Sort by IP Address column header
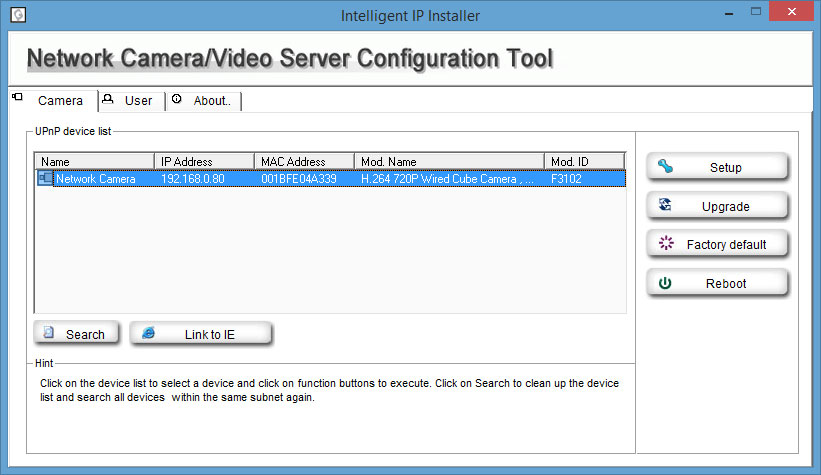Viewport: 821px width, 475px height. [x=204, y=161]
